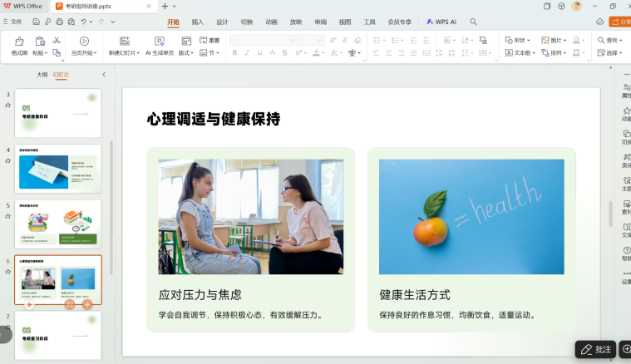
Task: Expand the 新建幻灯片 dropdown
Action: coord(125,53)
